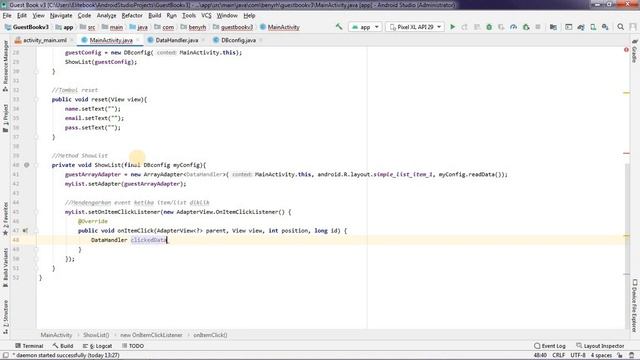Image resolution: width=640 pixels, height=360 pixels.
Task: Collapse the ShowList method fold on line 40
Action: pos(36,165)
